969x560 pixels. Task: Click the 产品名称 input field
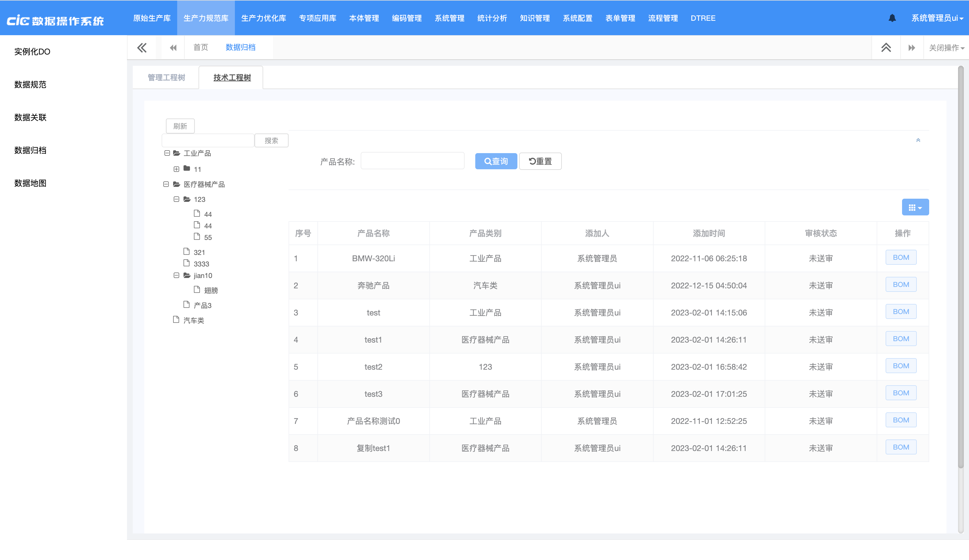pos(412,161)
